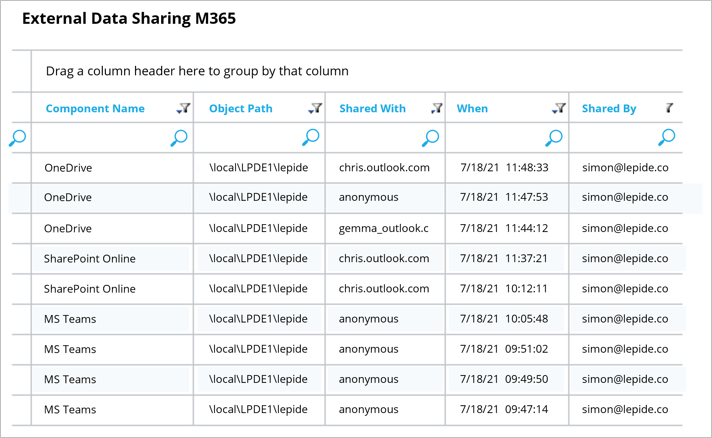Click anonymous in the 09:49:50 row
The height and width of the screenshot is (438, 712).
click(368, 379)
